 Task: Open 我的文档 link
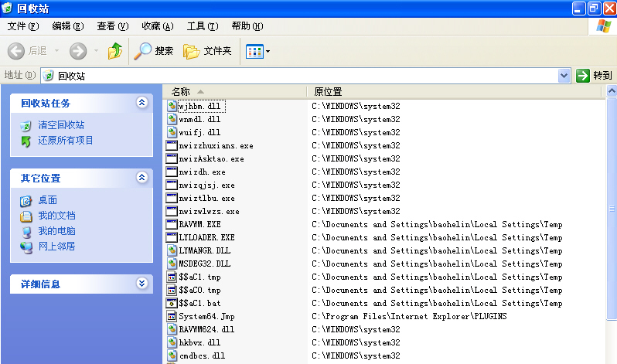pos(56,216)
